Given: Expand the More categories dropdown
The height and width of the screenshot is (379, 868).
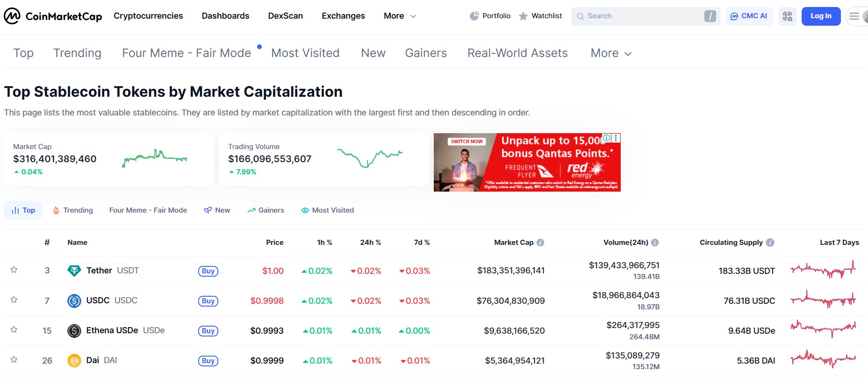Looking at the screenshot, I should (610, 53).
